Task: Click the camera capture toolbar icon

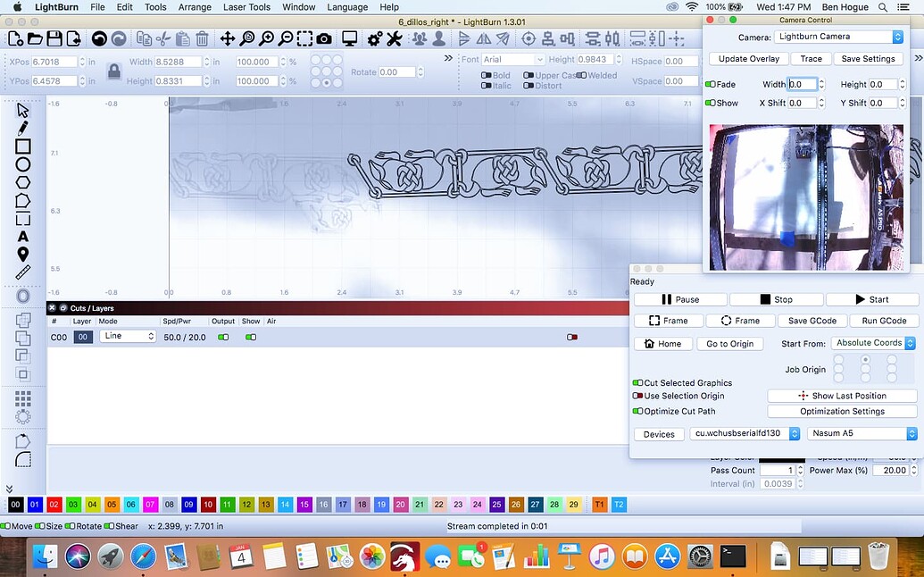Action: 323,39
